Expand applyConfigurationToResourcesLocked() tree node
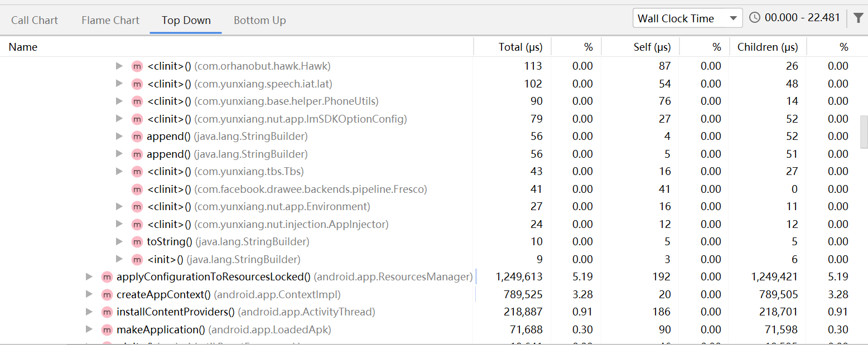Image resolution: width=868 pixels, height=345 pixels. coord(89,277)
